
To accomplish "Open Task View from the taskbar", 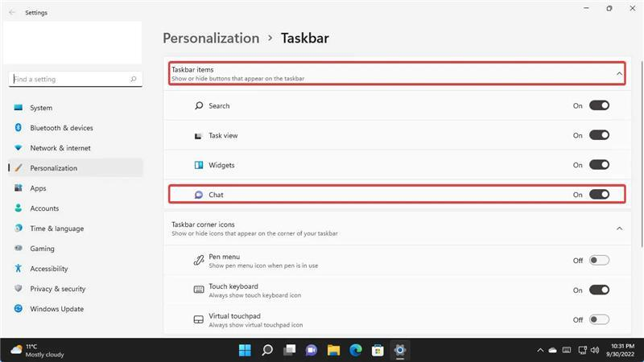I will click(x=290, y=350).
